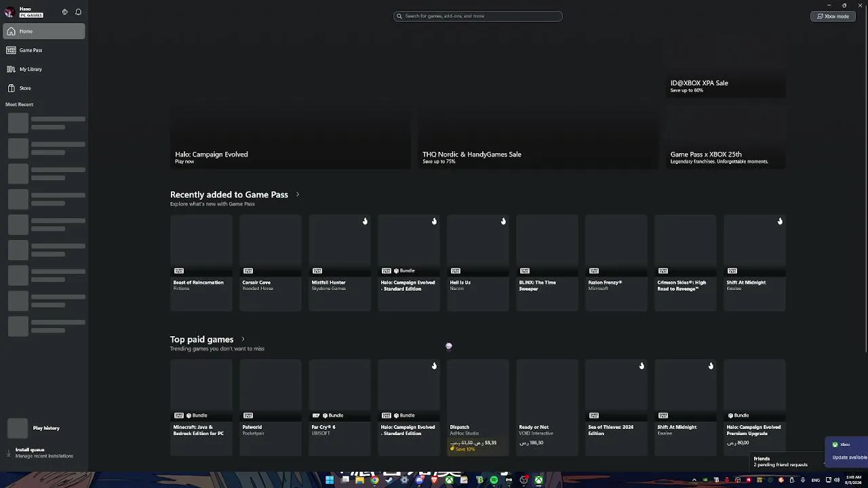Open the Corsair Cove game card
The width and height of the screenshot is (868, 488).
point(271,263)
